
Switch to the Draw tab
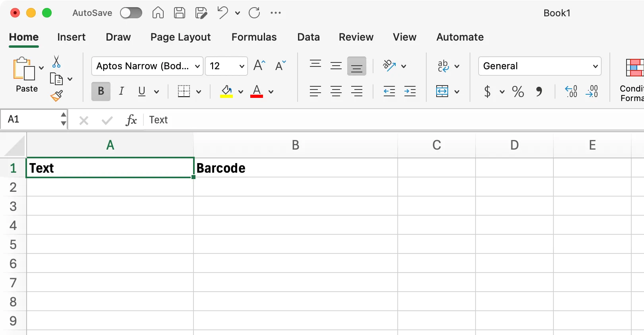pos(118,37)
